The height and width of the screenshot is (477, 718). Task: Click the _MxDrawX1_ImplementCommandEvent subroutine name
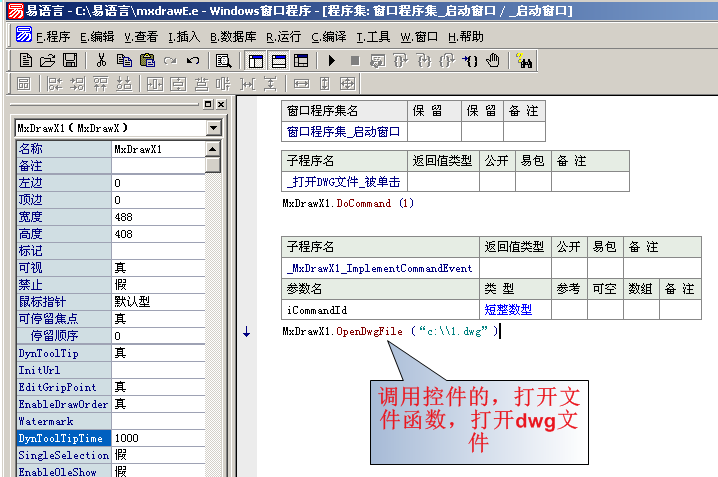[x=380, y=268]
